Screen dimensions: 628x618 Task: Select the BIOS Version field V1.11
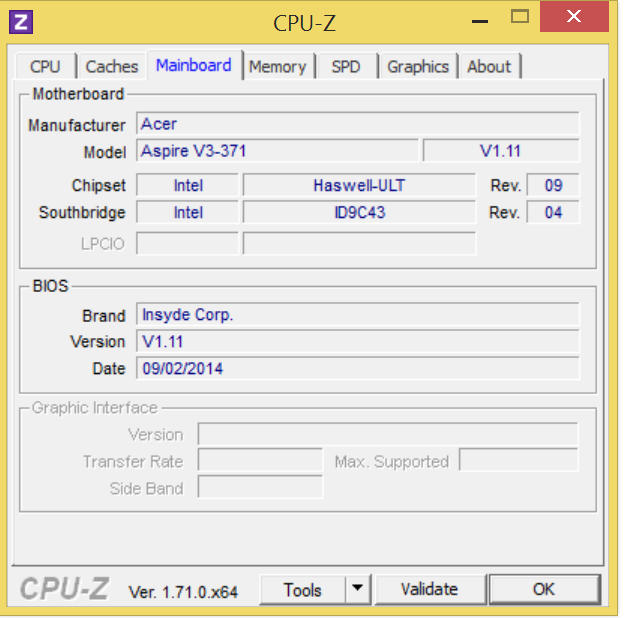coord(358,342)
